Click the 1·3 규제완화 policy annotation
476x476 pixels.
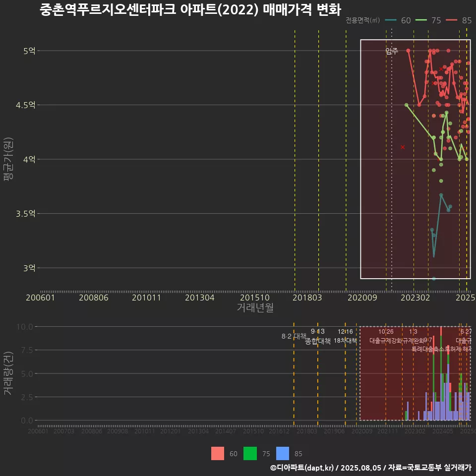click(413, 336)
